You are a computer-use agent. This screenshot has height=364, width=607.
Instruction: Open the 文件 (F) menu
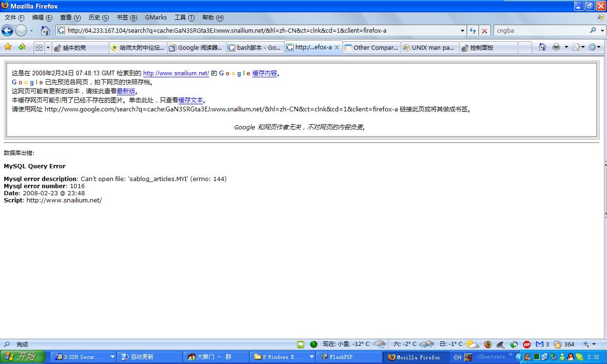14,18
